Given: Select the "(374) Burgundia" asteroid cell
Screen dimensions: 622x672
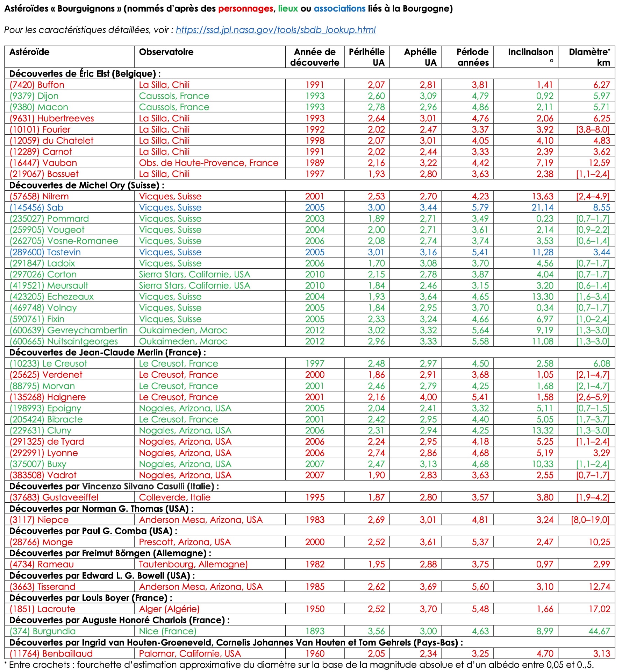Looking at the screenshot, I should point(42,631).
